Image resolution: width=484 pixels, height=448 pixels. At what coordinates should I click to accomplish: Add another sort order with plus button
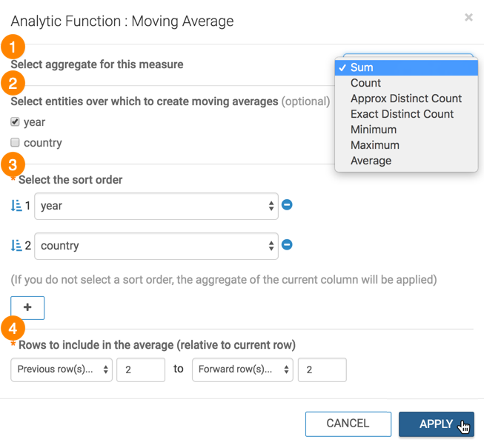[x=27, y=307]
